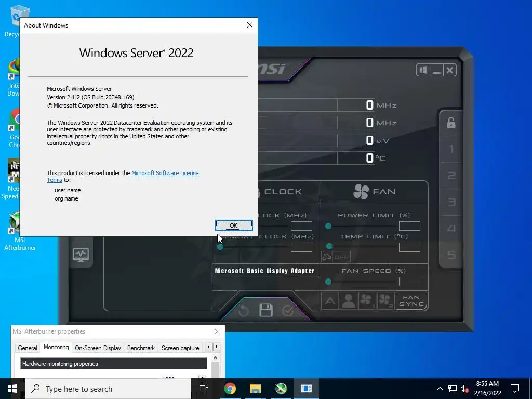Select the Need for Speed desktop shortcut
Viewport: 532px width, 399px height.
[x=11, y=180]
